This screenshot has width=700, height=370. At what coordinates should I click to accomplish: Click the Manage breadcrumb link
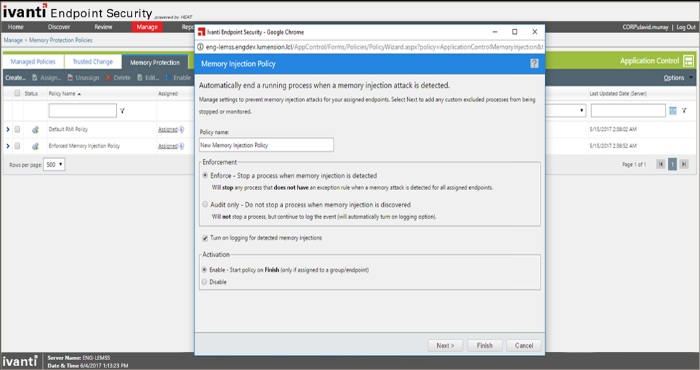[x=13, y=40]
